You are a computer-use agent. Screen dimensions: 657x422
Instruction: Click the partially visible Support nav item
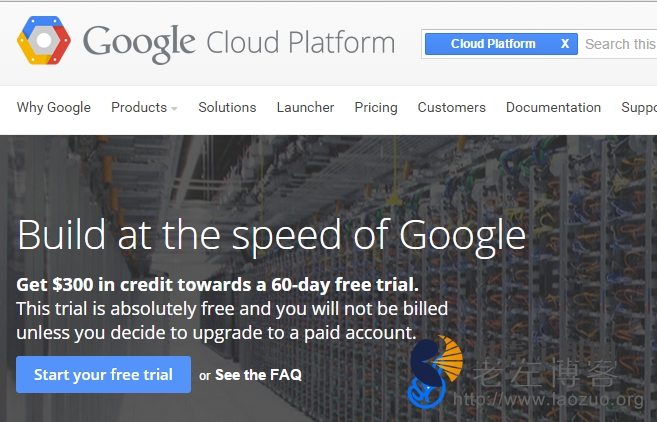638,107
